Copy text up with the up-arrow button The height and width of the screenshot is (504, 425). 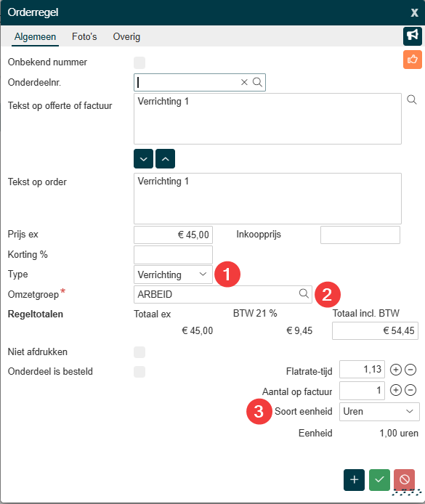pos(165,159)
